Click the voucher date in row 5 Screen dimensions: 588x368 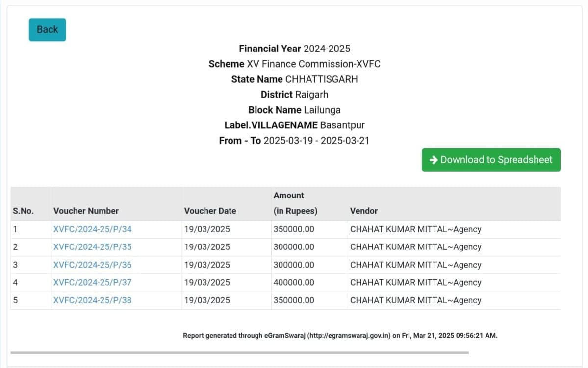[x=207, y=300]
